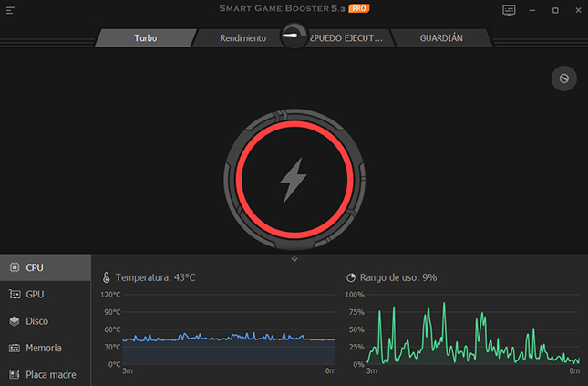The height and width of the screenshot is (386, 588).
Task: Click the pie chart icon beside Rango de uso
Action: [x=351, y=277]
